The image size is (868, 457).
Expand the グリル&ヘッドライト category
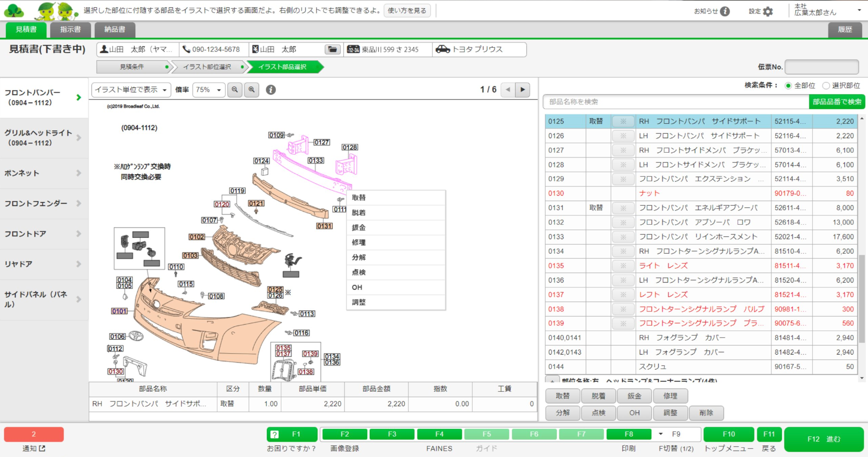click(44, 138)
